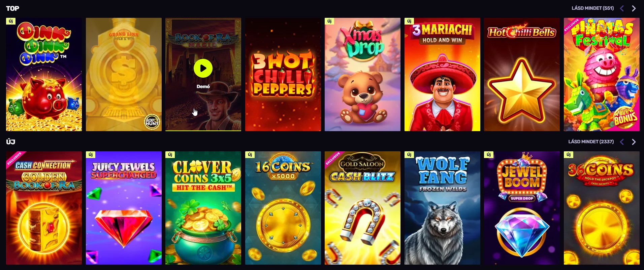The width and height of the screenshot is (644, 270).
Task: Click the Új badge on Wolf Fang
Action: 409,155
